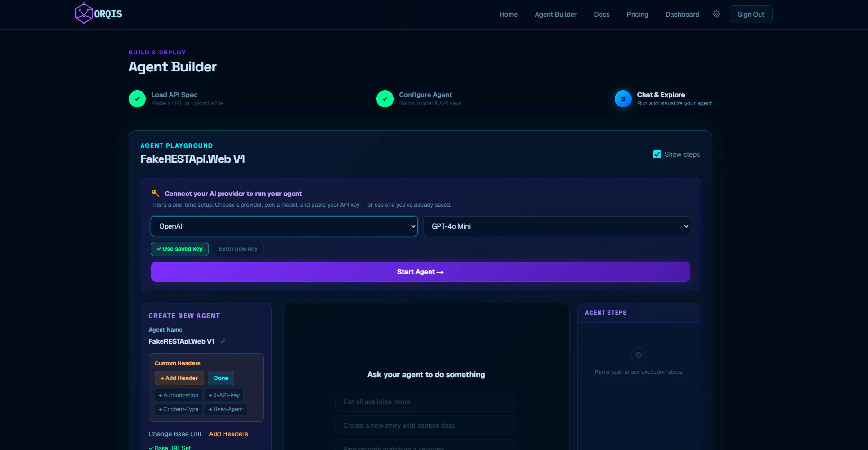Open Docs from top navigation
This screenshot has height=450, width=868.
(x=602, y=14)
